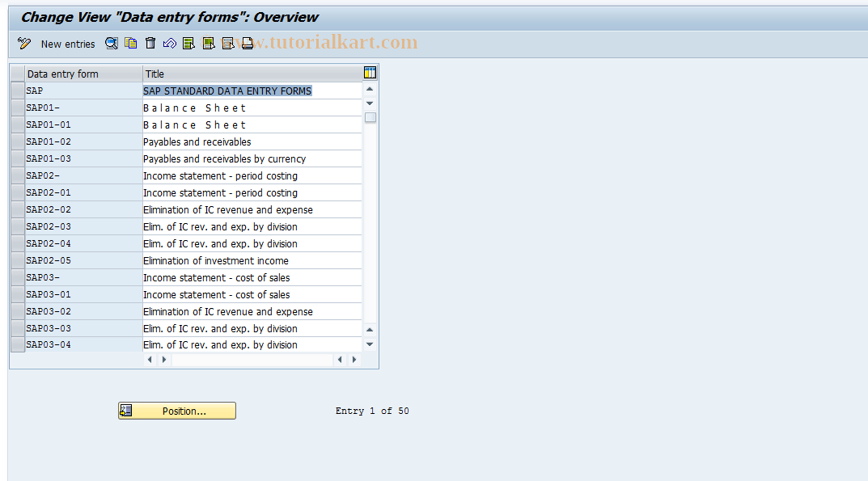Click the Undo Change arrow icon
The width and height of the screenshot is (868, 481).
(169, 43)
